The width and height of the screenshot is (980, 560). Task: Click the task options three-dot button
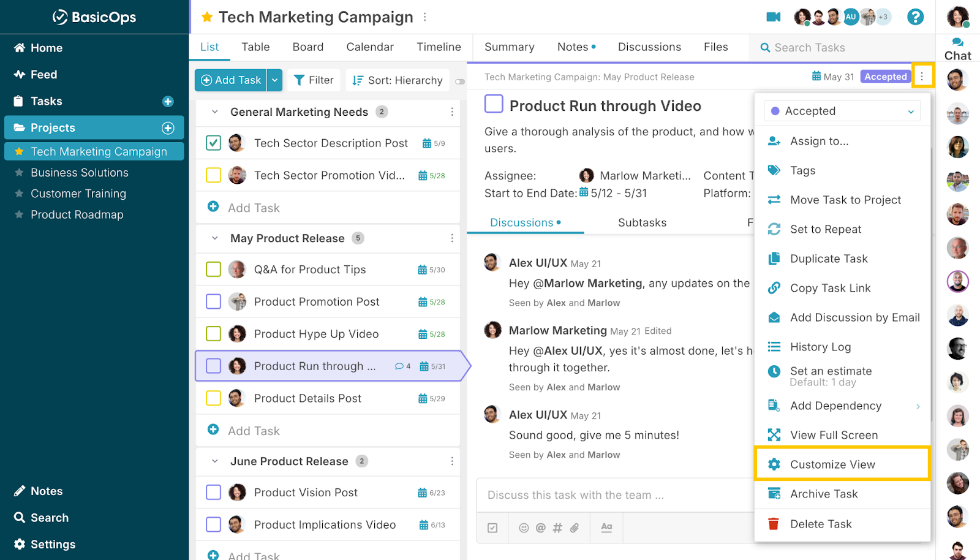point(922,76)
